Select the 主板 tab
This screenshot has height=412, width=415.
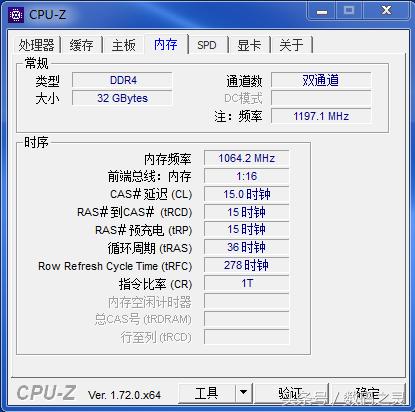[124, 45]
